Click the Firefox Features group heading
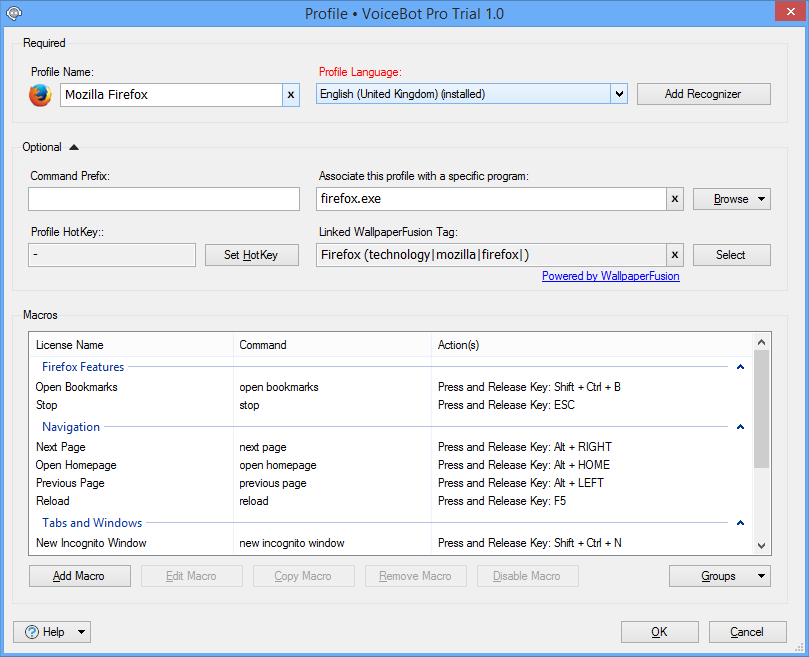 click(x=83, y=367)
